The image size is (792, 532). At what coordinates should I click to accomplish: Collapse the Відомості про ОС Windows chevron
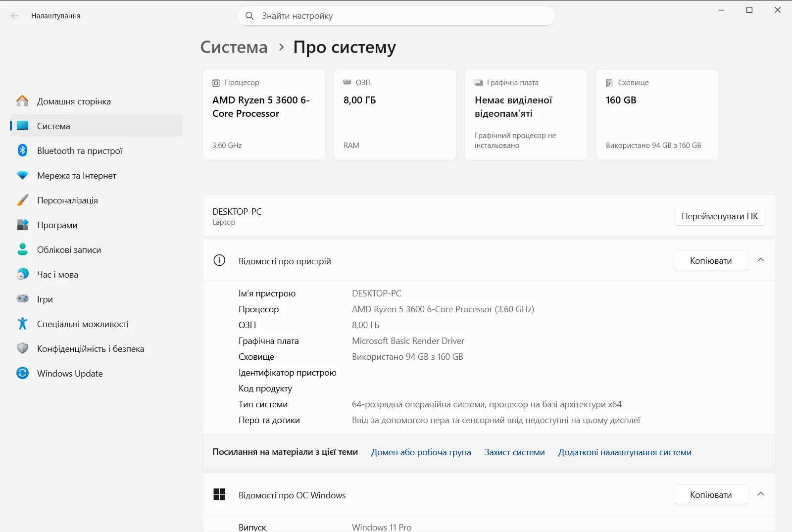(761, 494)
